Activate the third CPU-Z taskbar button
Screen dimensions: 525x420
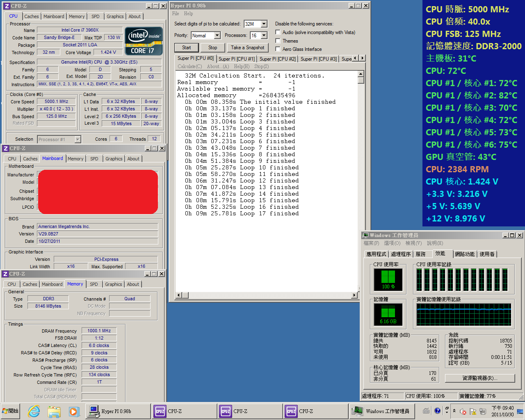pos(315,411)
